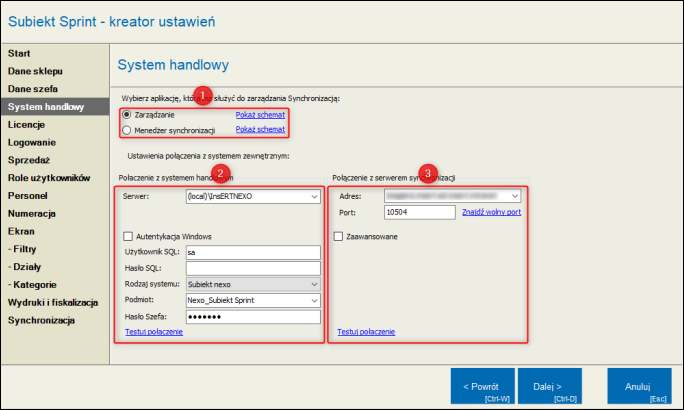Image resolution: width=684 pixels, height=410 pixels.
Task: Click Znajdź wolny port link
Action: pos(491,212)
